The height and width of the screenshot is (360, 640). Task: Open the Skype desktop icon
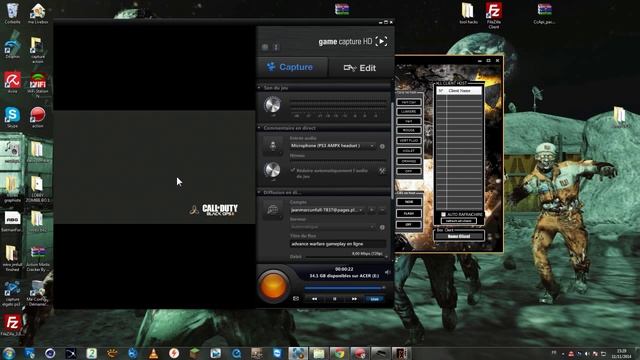[12, 118]
